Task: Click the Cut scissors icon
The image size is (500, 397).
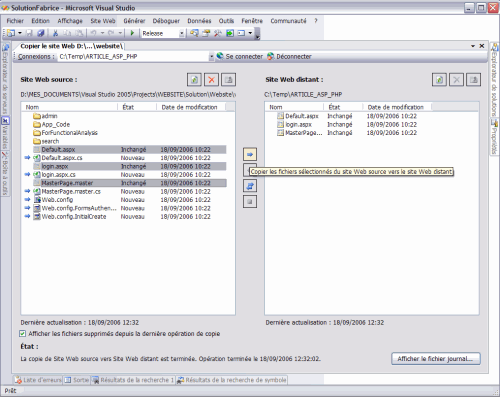Action: click(x=56, y=33)
